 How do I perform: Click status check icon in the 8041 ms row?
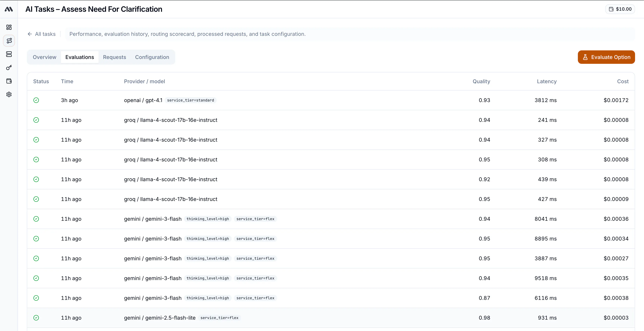click(36, 219)
